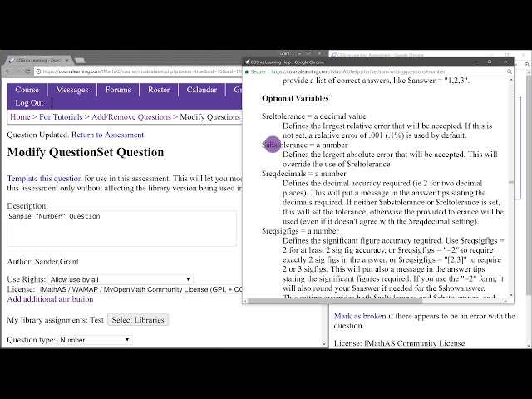Image resolution: width=532 pixels, height=399 pixels.
Task: Click the Author: Sander,Grant text
Action: point(42,262)
